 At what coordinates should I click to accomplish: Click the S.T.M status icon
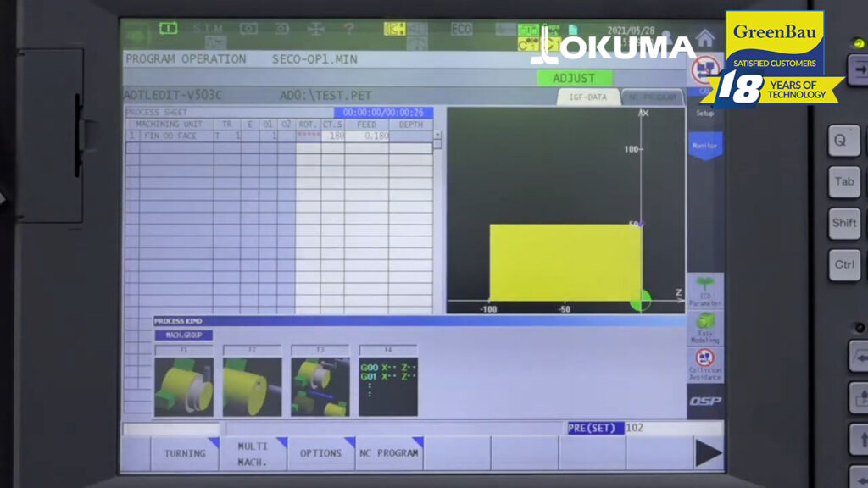208,28
